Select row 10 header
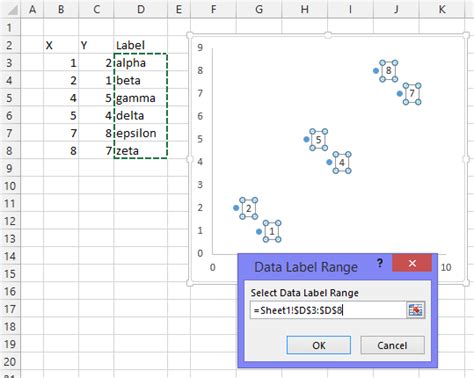 pos(10,186)
